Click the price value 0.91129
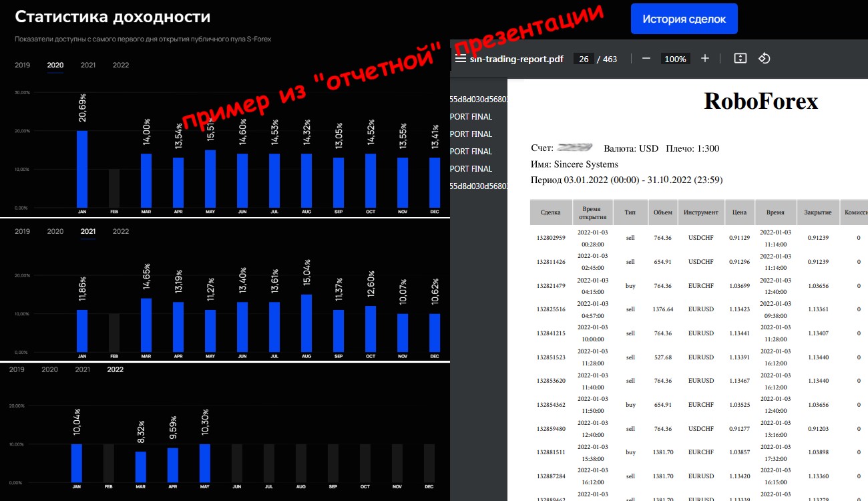The width and height of the screenshot is (868, 501). coord(739,238)
